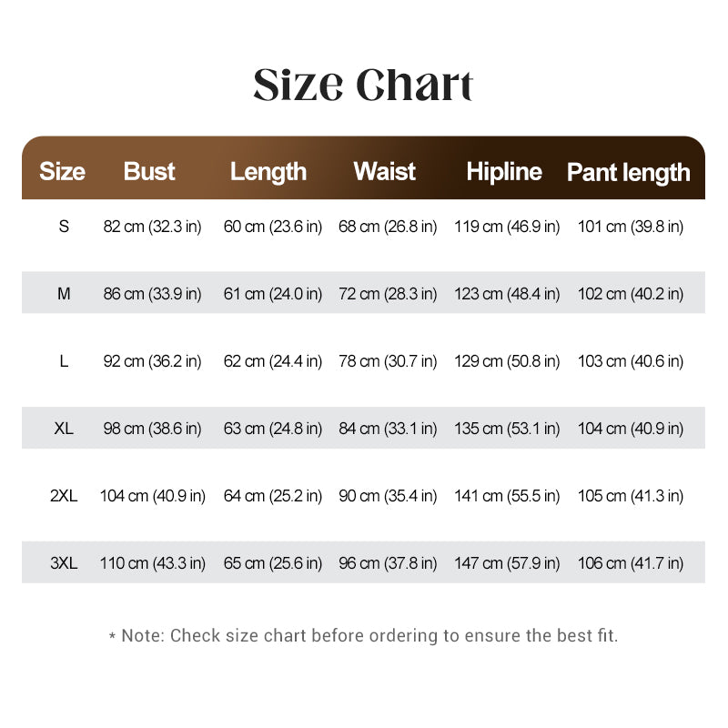The image size is (728, 728).
Task: Click the 104 cm pant length value
Action: click(631, 429)
